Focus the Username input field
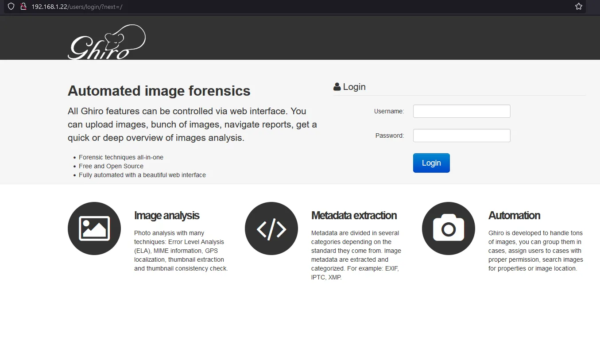 coord(461,111)
